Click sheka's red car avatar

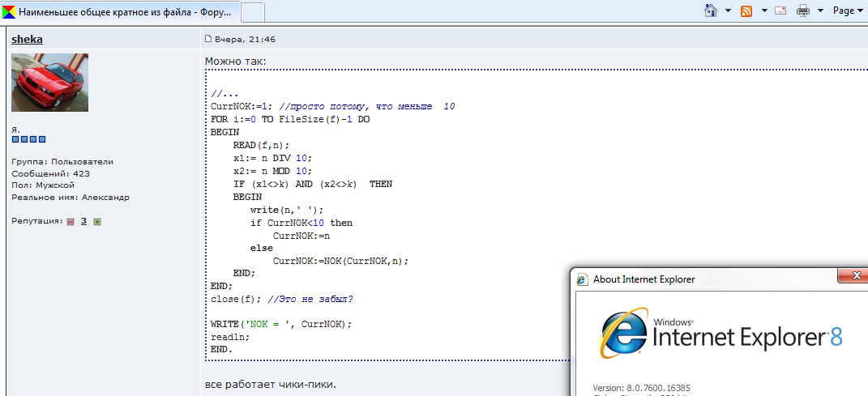click(49, 83)
